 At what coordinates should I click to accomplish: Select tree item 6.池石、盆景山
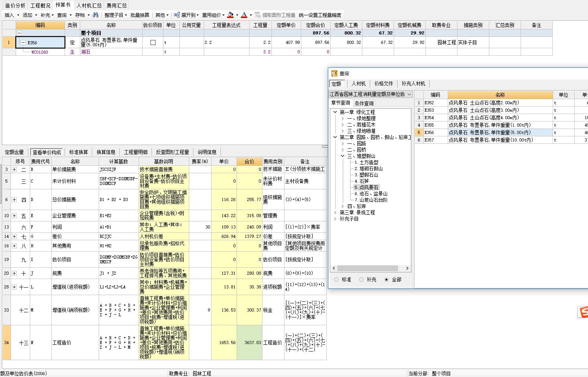point(371,194)
